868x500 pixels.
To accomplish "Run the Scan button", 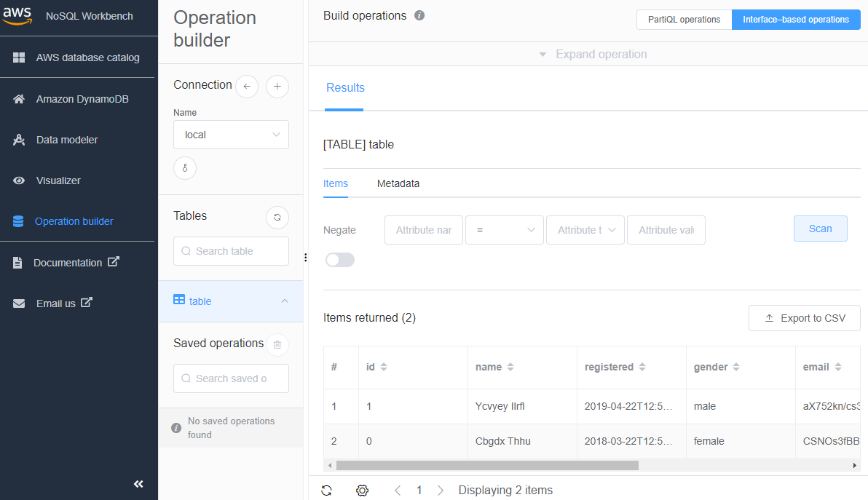I will tap(821, 229).
